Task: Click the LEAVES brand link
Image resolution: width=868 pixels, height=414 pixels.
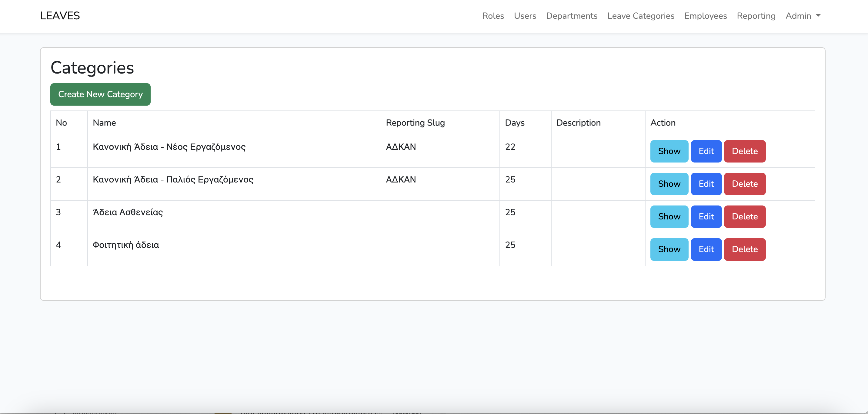Action: point(60,15)
